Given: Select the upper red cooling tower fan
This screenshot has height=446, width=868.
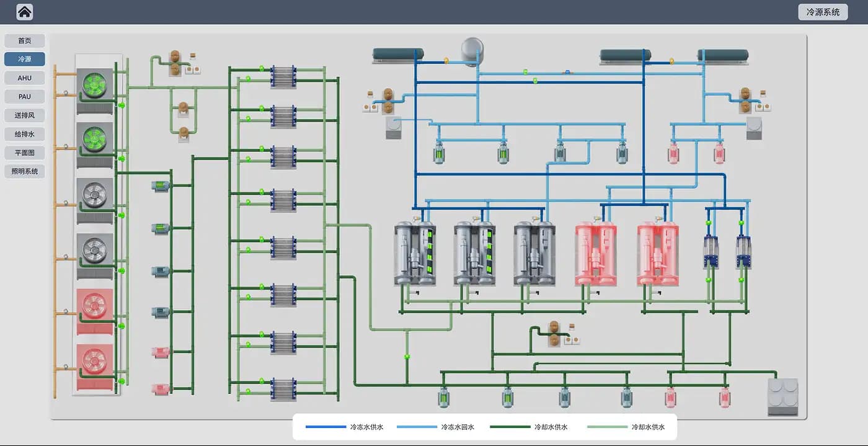Looking at the screenshot, I should click(95, 305).
